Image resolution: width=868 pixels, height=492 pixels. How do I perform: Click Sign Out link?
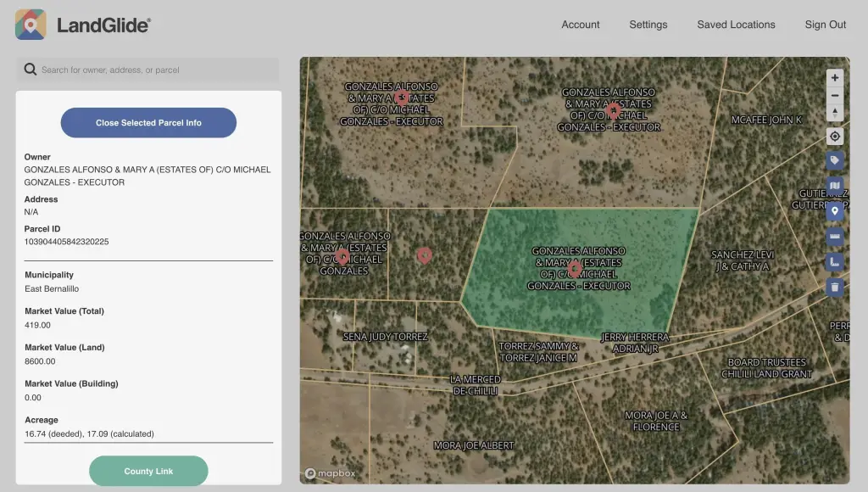825,25
